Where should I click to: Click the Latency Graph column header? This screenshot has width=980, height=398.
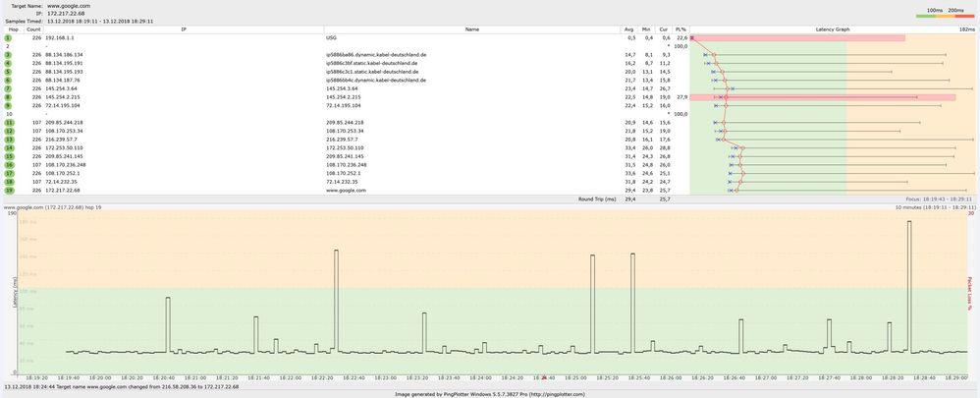pyautogui.click(x=833, y=29)
